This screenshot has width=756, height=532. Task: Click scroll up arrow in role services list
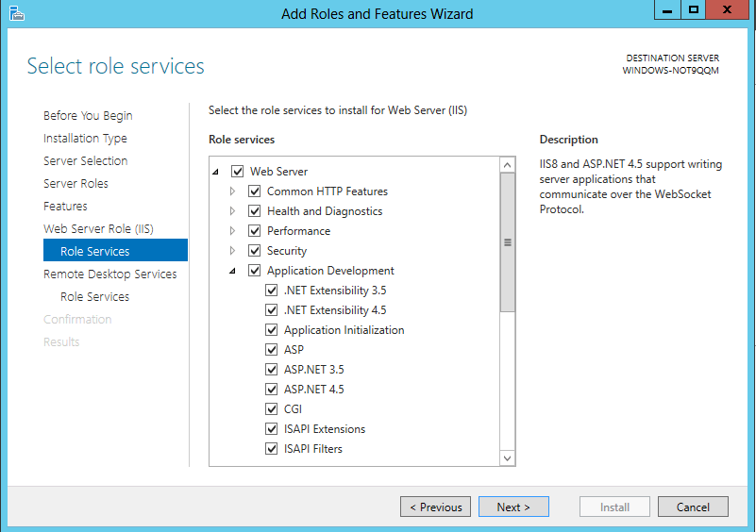pos(508,165)
